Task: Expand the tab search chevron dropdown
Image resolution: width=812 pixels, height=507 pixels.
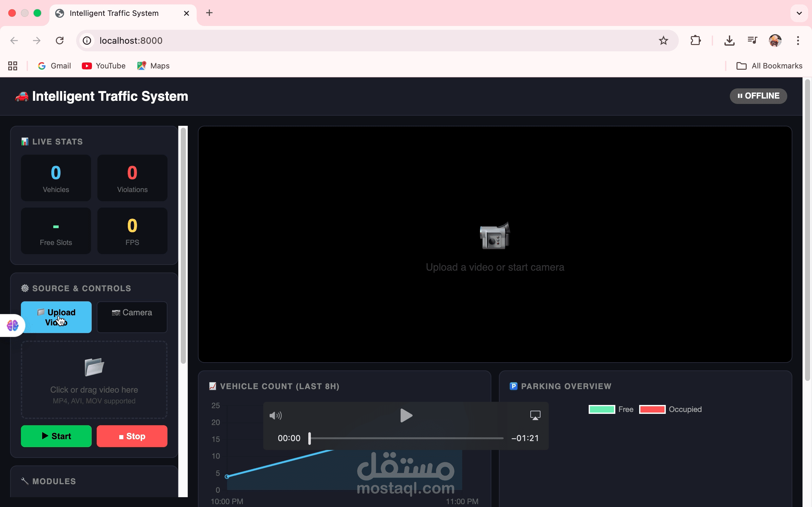Action: click(x=799, y=13)
